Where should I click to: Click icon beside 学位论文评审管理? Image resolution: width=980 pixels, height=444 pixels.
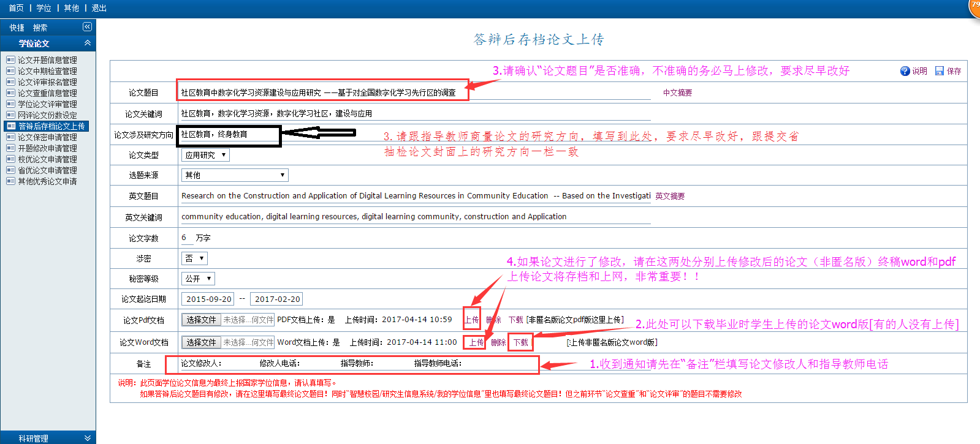tap(10, 104)
